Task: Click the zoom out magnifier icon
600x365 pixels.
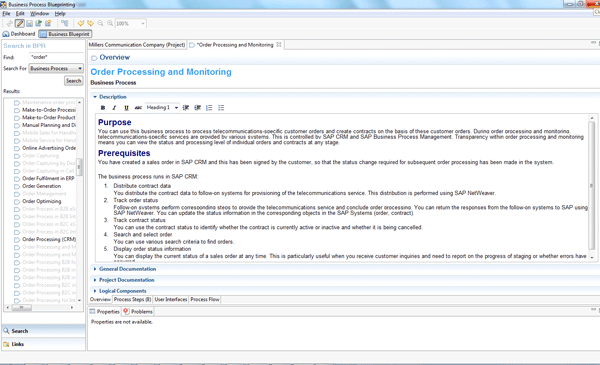Action: pos(100,23)
